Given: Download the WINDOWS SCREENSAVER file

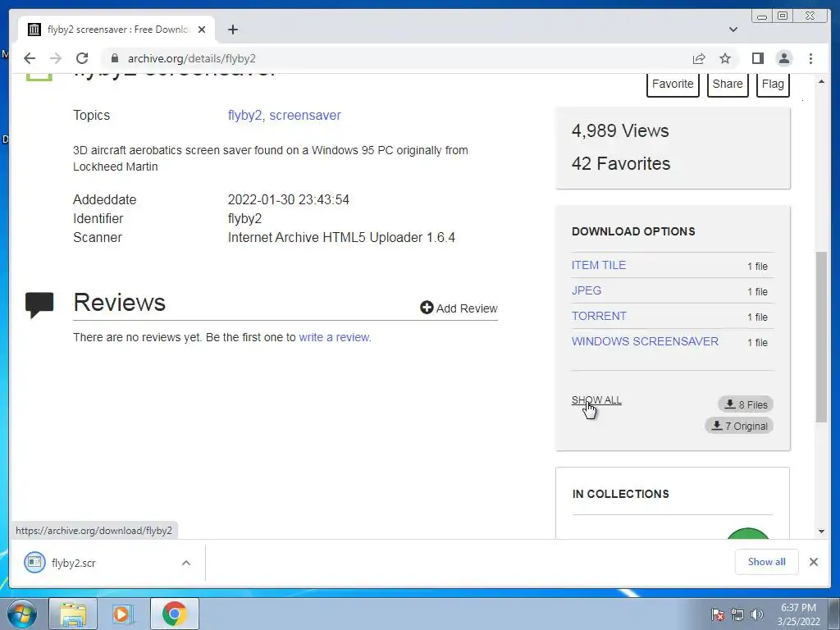Looking at the screenshot, I should tap(645, 341).
